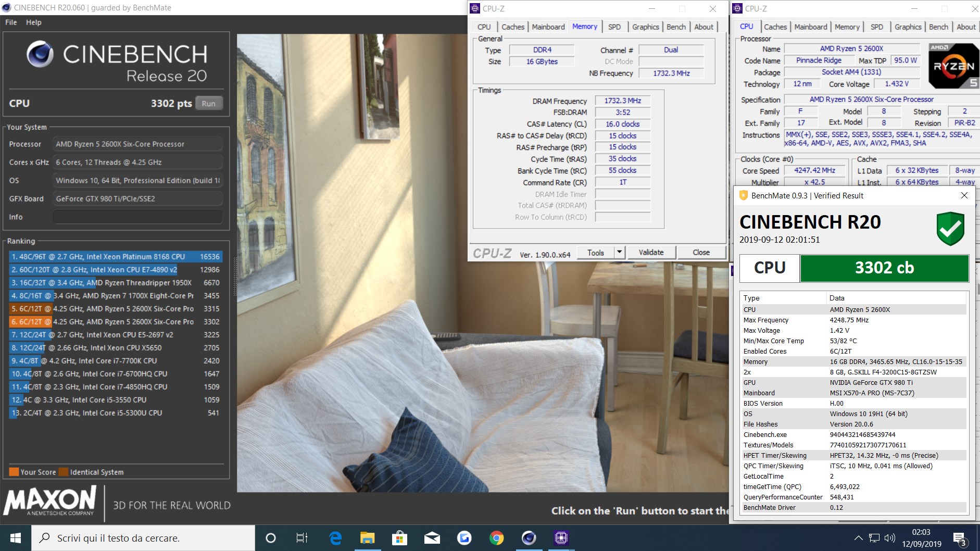Click the green 3302 cb score bar
This screenshot has height=551, width=980.
coord(884,268)
